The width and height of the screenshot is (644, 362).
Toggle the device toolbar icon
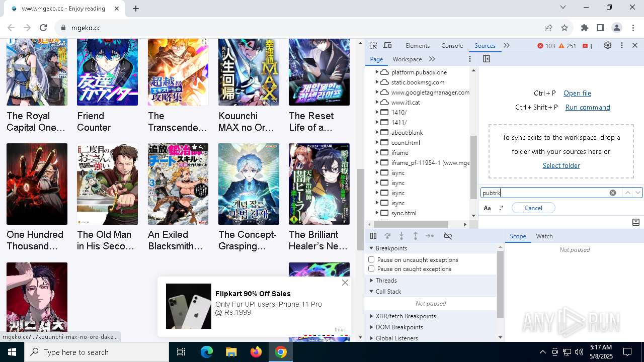(387, 45)
